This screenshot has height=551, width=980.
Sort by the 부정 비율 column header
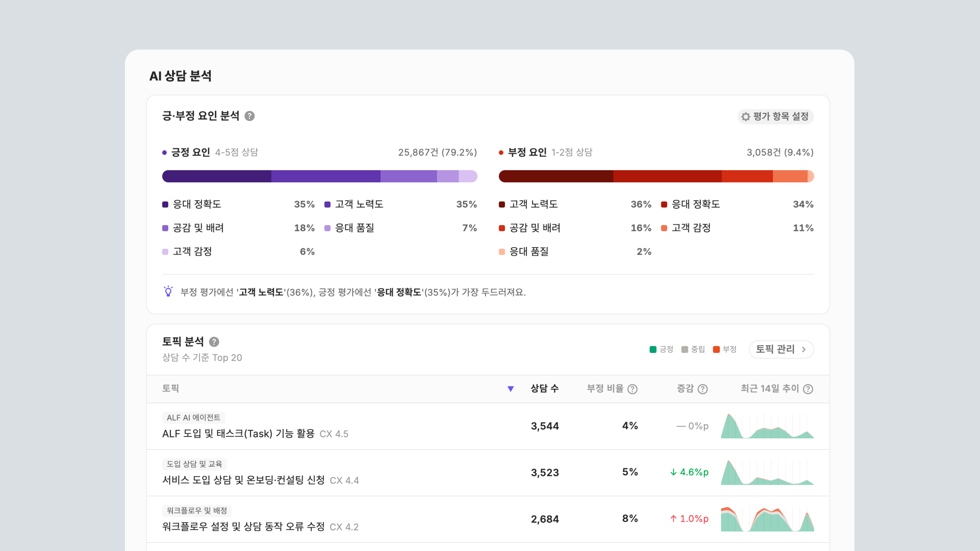pyautogui.click(x=605, y=388)
